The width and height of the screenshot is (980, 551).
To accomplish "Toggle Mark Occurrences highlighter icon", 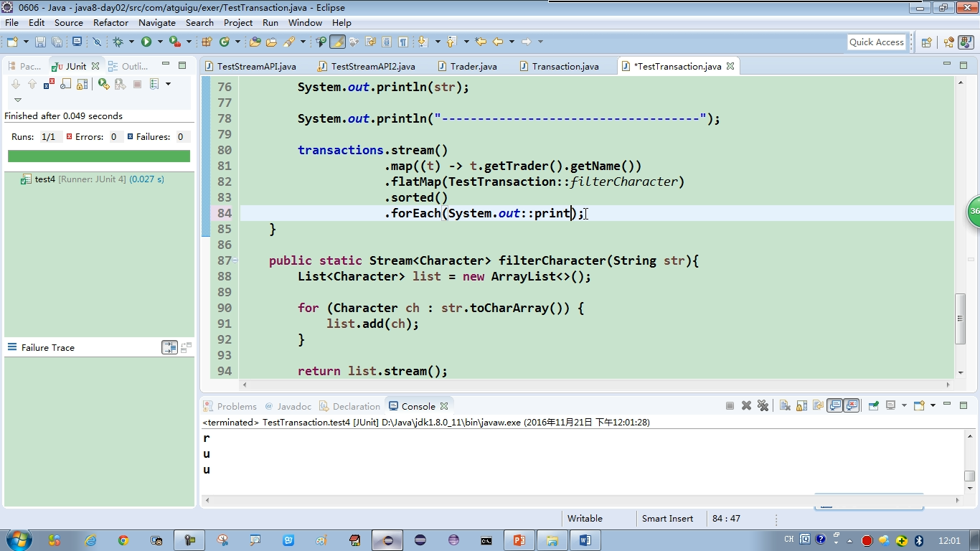I will point(337,42).
